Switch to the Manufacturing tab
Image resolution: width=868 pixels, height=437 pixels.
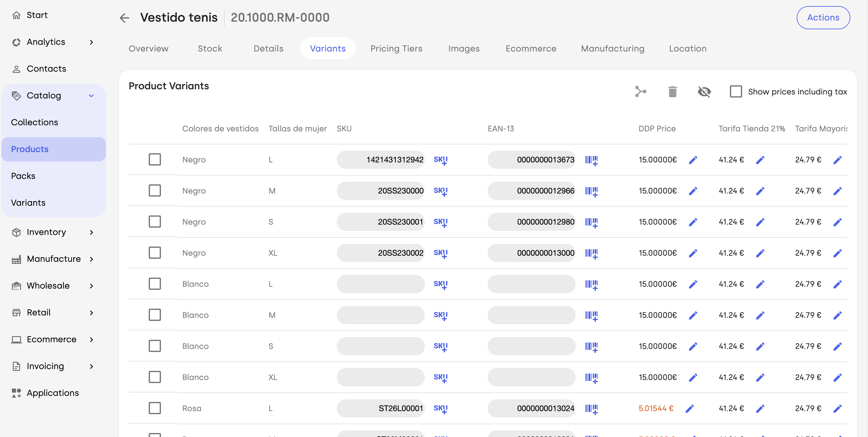pyautogui.click(x=613, y=48)
